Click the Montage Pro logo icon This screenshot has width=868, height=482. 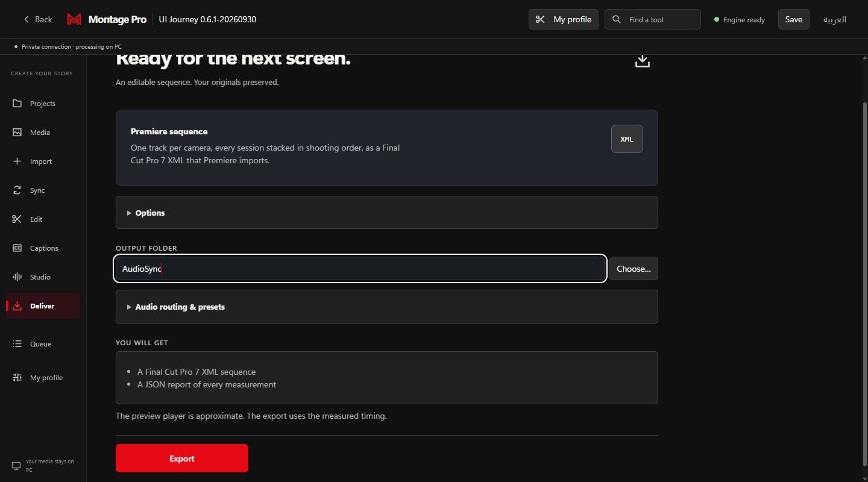click(x=74, y=19)
